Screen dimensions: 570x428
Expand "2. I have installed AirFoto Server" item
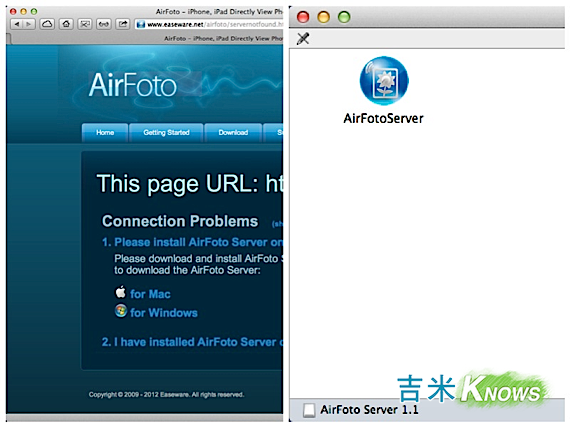coord(192,342)
